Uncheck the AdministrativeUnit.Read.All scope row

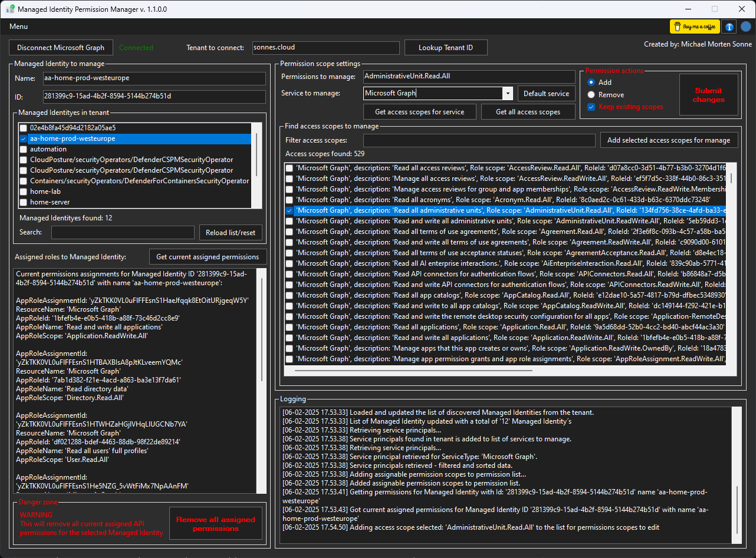pos(289,210)
